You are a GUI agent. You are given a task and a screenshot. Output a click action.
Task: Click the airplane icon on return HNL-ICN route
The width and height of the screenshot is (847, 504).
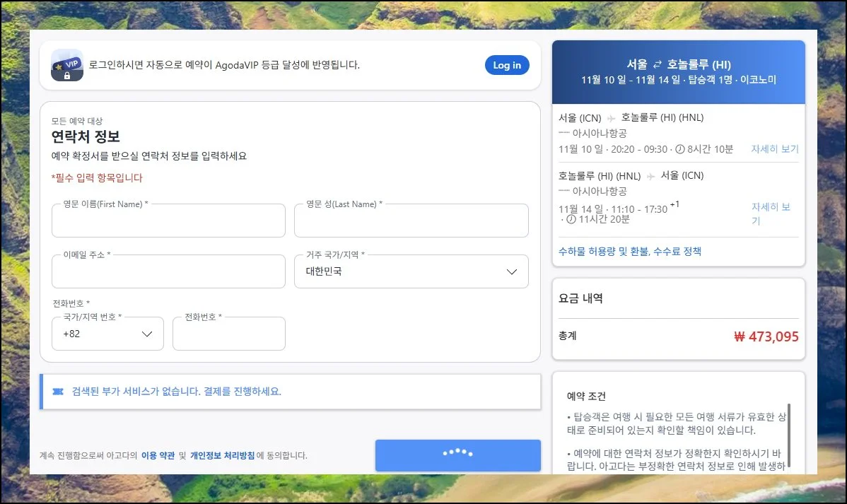(650, 176)
